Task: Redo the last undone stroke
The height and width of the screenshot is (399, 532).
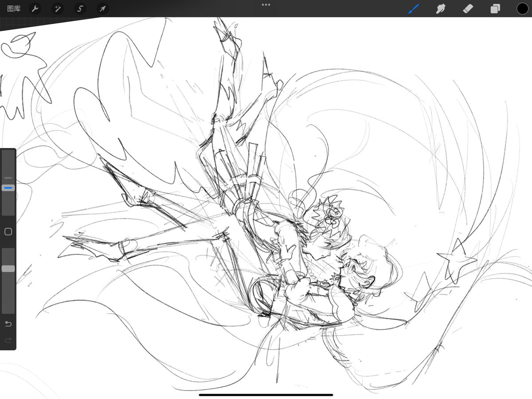Action: pos(8,340)
